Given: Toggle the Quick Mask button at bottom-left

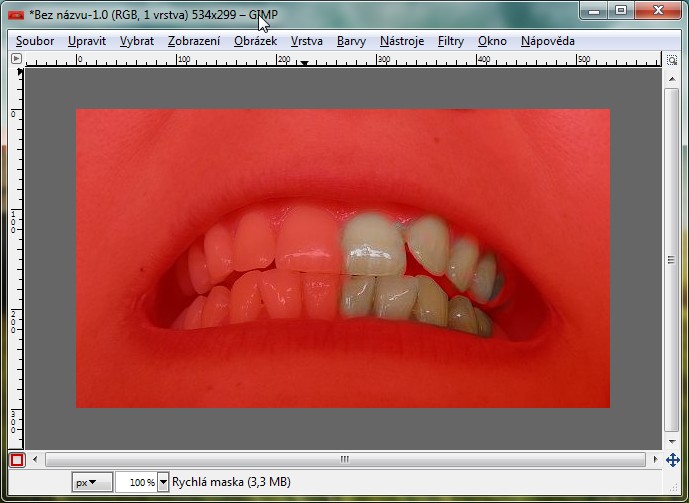Looking at the screenshot, I should (x=17, y=460).
